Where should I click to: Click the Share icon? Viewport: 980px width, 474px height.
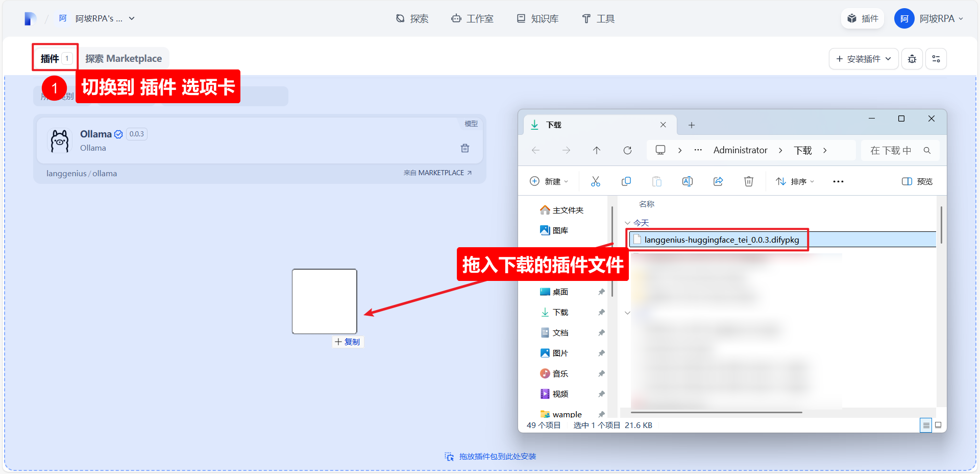click(718, 181)
